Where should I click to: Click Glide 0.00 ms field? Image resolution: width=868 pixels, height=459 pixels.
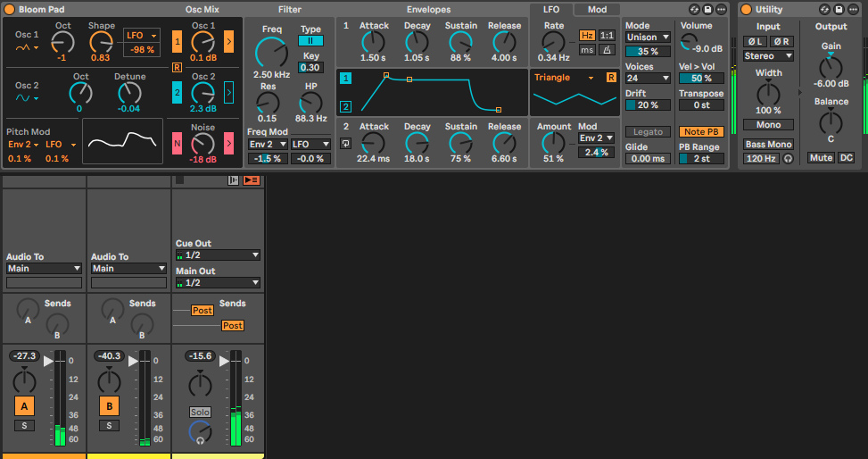[648, 159]
